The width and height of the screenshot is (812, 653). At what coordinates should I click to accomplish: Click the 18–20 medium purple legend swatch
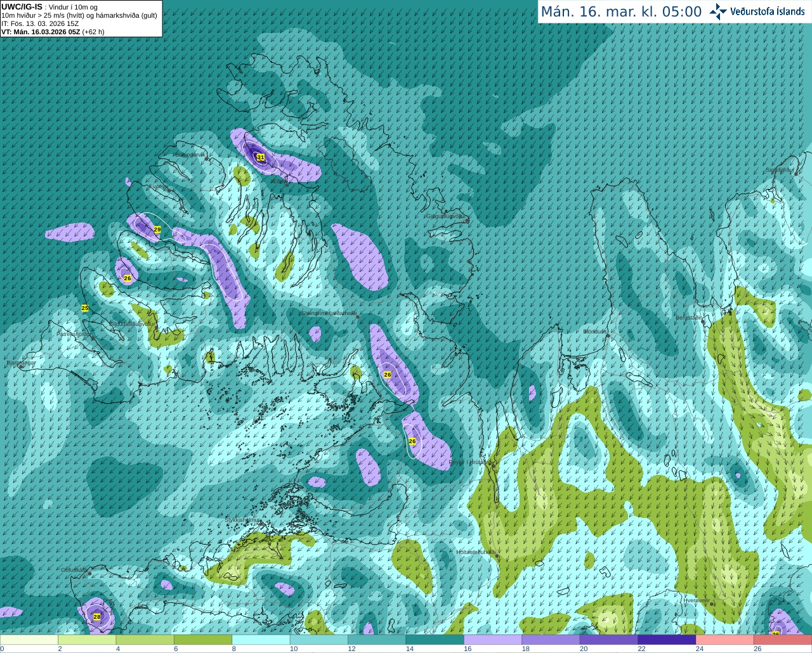point(551,640)
